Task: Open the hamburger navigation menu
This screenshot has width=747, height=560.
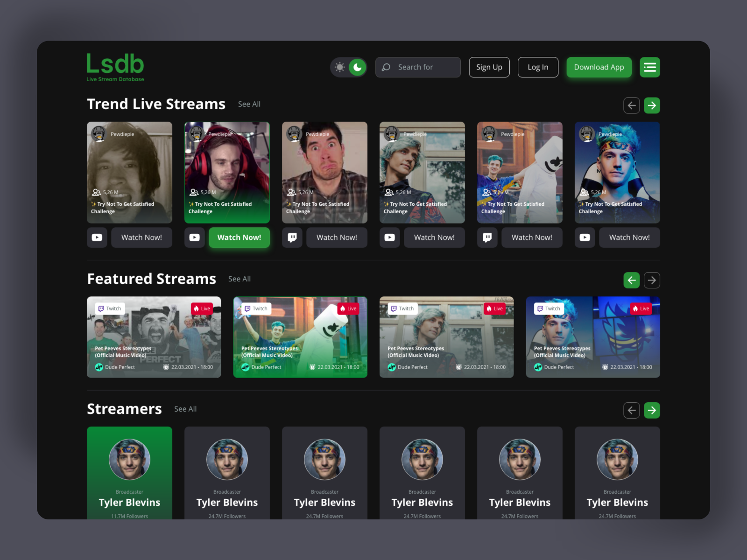Action: pos(649,67)
